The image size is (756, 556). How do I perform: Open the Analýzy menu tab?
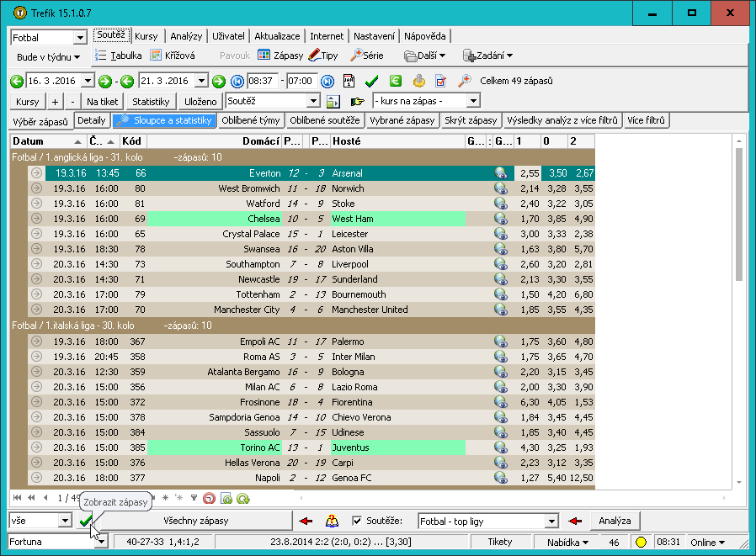(x=186, y=36)
